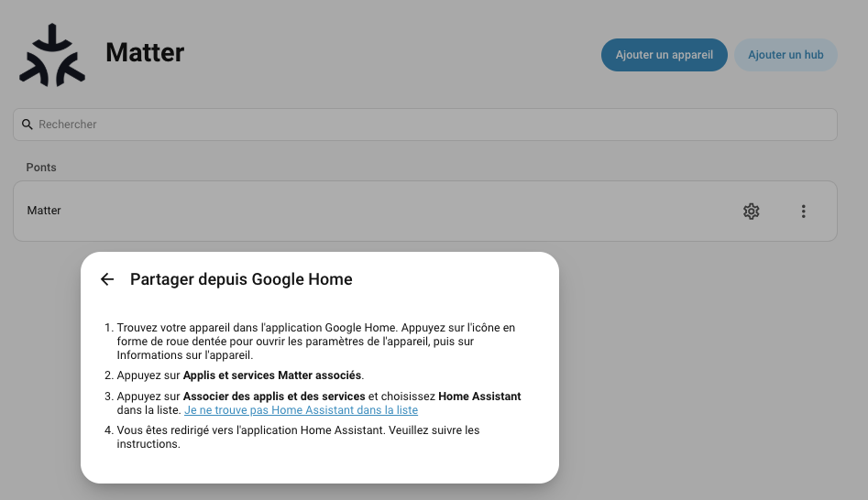Click the Informations sur l'appareil text
This screenshot has height=500, width=868.
pos(184,355)
